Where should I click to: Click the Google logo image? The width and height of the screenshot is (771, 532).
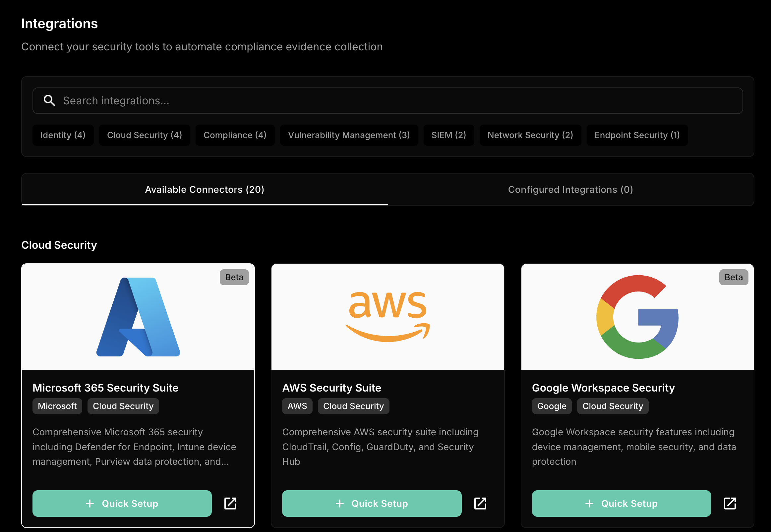click(637, 317)
